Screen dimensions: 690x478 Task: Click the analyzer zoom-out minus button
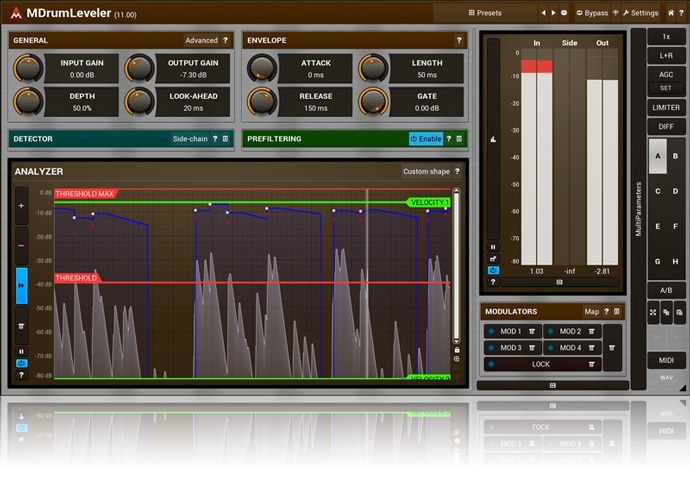[22, 245]
